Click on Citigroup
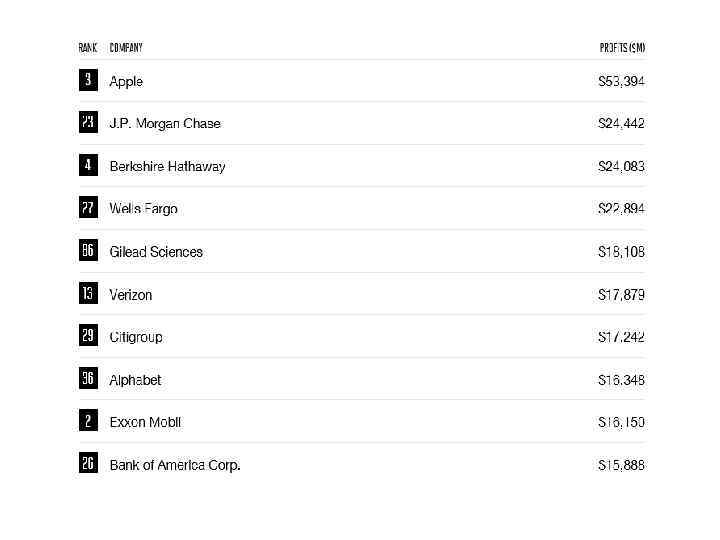Image resolution: width=720 pixels, height=540 pixels. pos(135,337)
